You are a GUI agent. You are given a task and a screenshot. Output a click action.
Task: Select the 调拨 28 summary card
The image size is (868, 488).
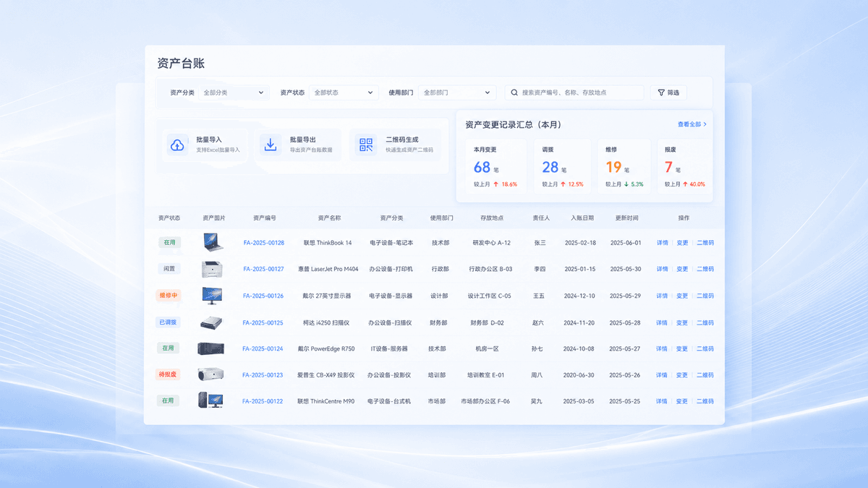[563, 166]
